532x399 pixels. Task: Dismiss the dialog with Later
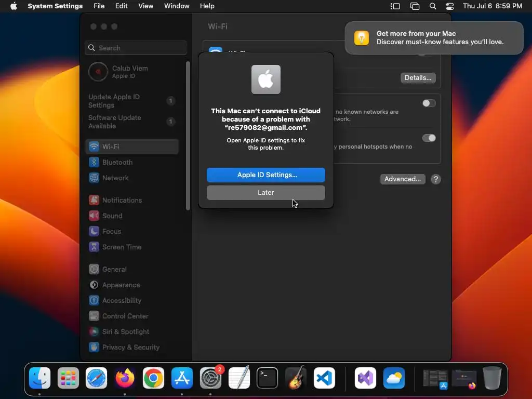click(266, 193)
